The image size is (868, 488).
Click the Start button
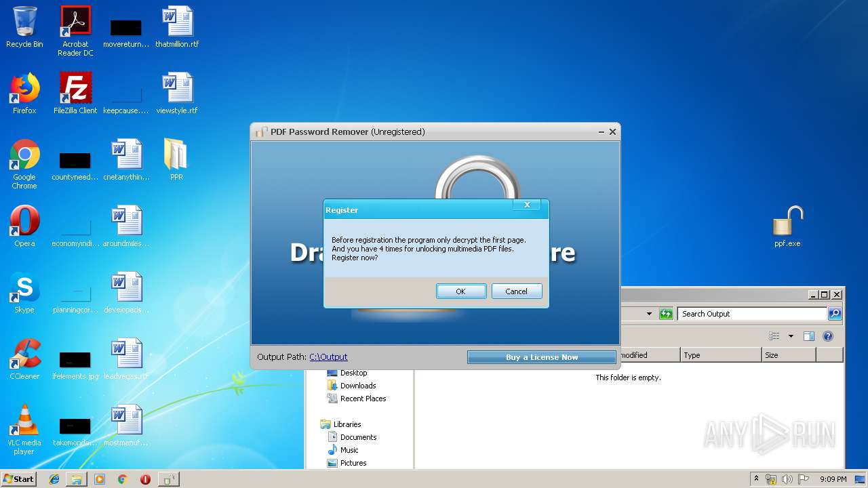(18, 479)
